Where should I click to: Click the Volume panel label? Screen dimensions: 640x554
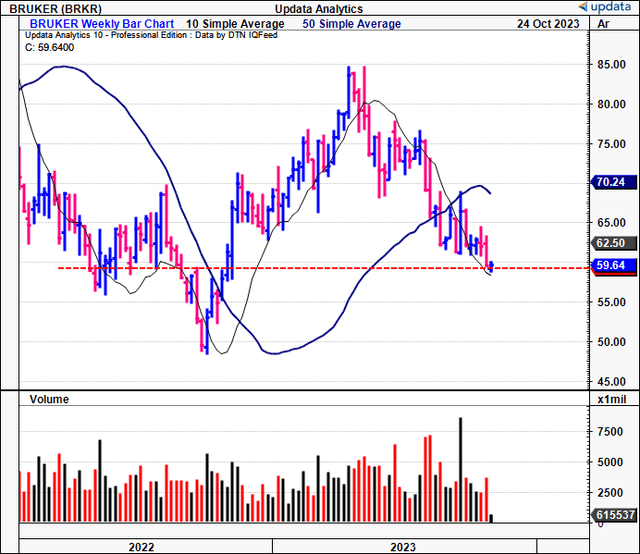[x=49, y=399]
